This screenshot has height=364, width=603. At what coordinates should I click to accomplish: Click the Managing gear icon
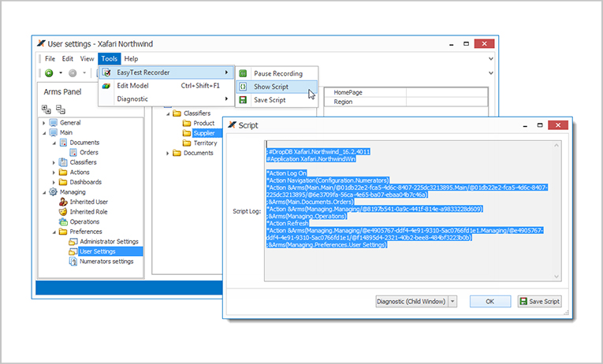[53, 191]
